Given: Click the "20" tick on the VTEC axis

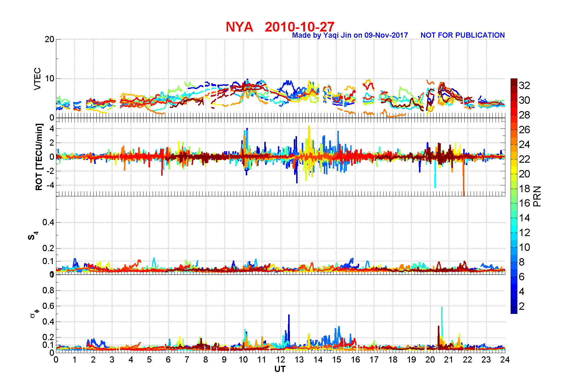Looking at the screenshot, I should [49, 39].
